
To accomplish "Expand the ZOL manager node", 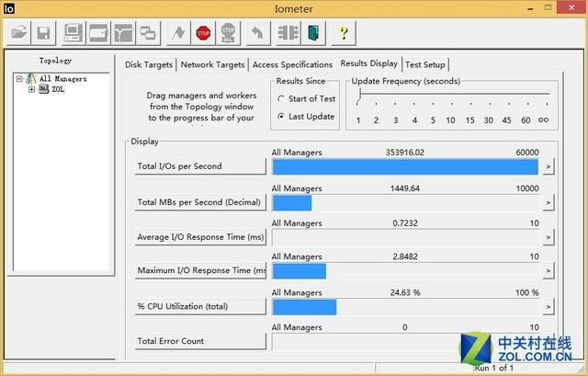I will [31, 89].
